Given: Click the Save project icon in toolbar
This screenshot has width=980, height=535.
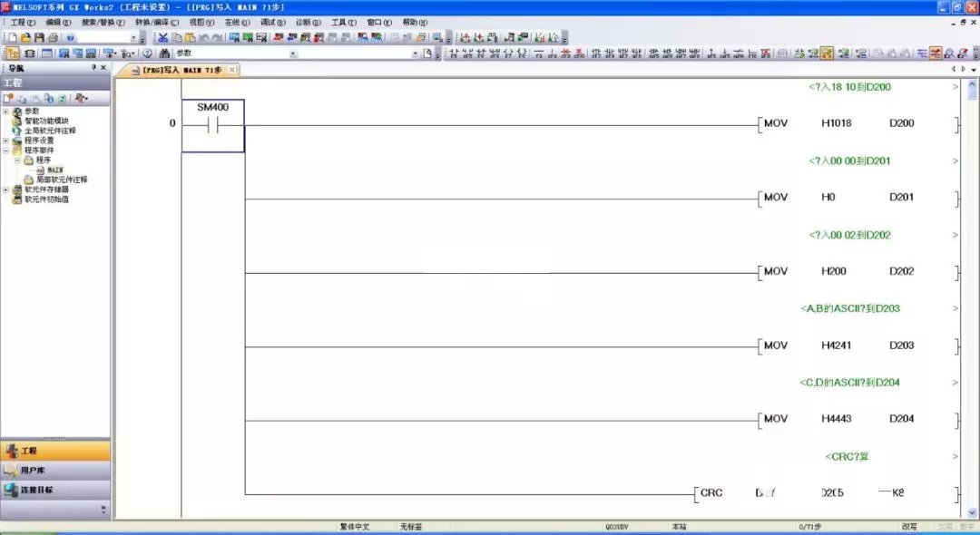Looking at the screenshot, I should point(39,38).
